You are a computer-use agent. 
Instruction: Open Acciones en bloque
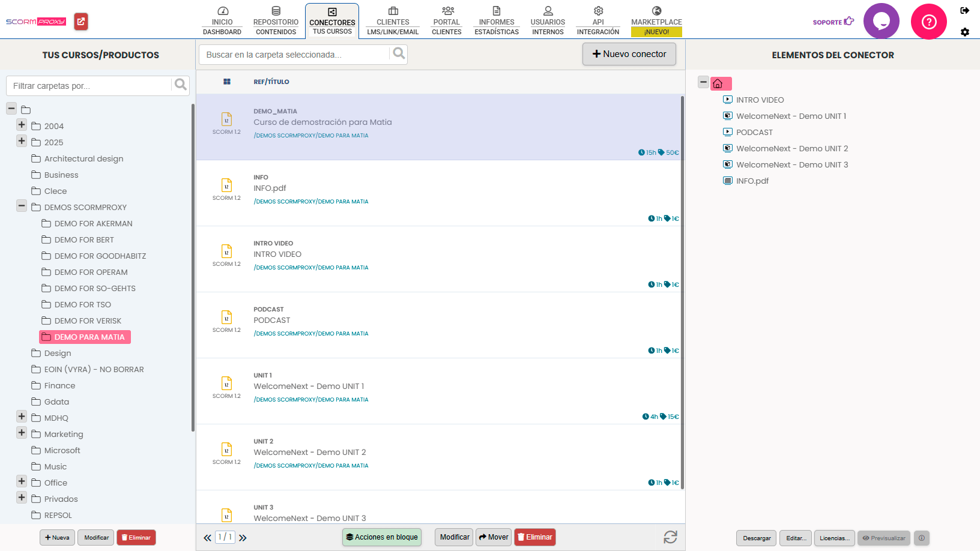point(382,537)
